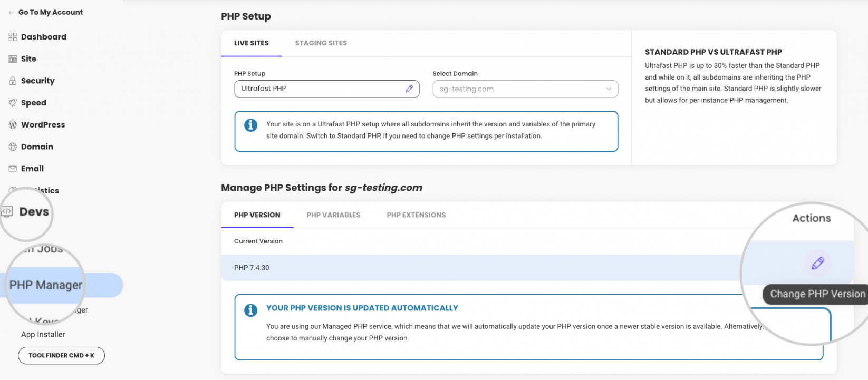Click the WordPress logo icon

click(13, 125)
